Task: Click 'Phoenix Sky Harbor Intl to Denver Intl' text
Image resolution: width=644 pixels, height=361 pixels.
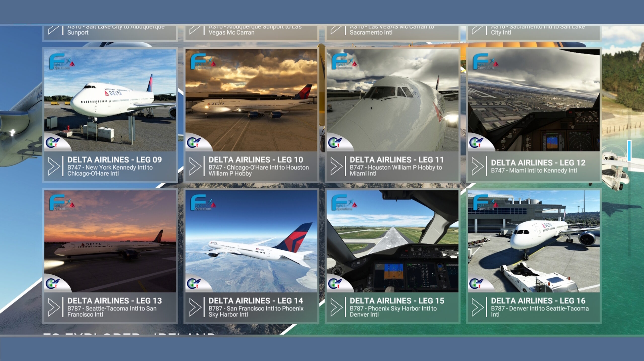Action: click(x=393, y=312)
